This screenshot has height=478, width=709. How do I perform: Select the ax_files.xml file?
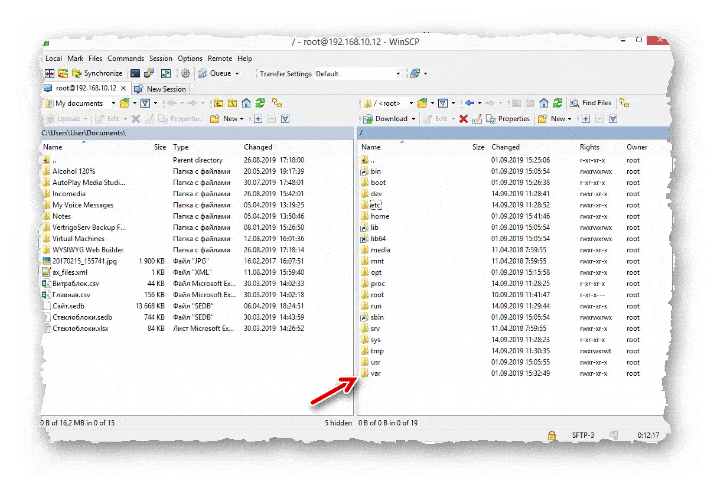pos(70,272)
